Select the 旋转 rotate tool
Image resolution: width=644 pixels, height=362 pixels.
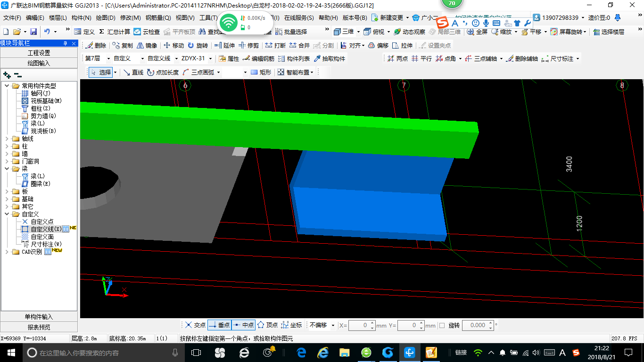click(x=198, y=45)
